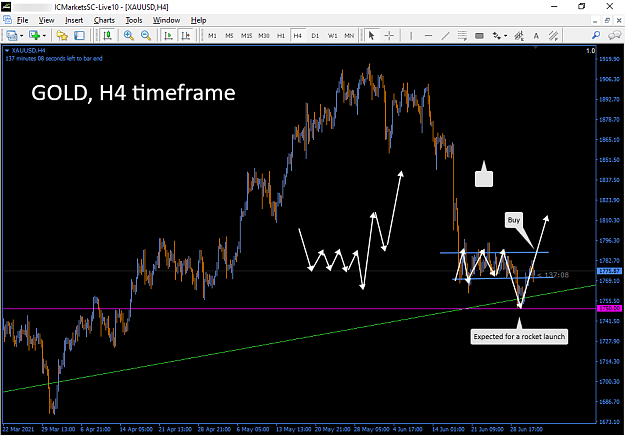Switch to D1 timeframe
Viewport: 625px width, 435px height.
[315, 36]
